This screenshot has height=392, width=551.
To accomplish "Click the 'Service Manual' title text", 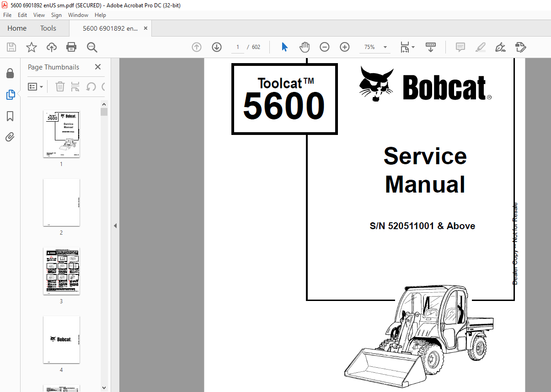I will pyautogui.click(x=425, y=170).
